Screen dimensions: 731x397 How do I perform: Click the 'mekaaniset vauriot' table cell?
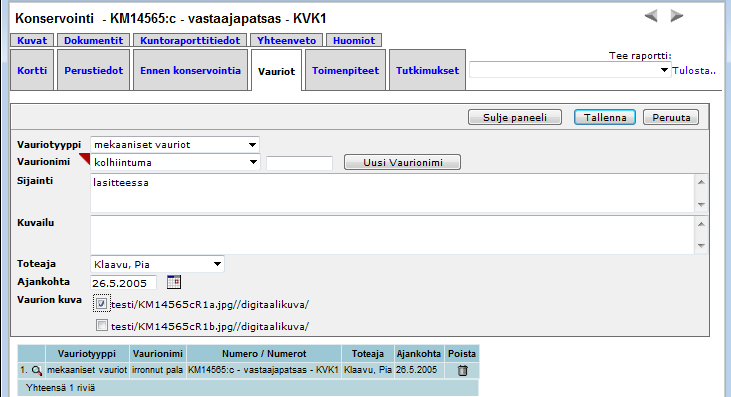coord(87,370)
